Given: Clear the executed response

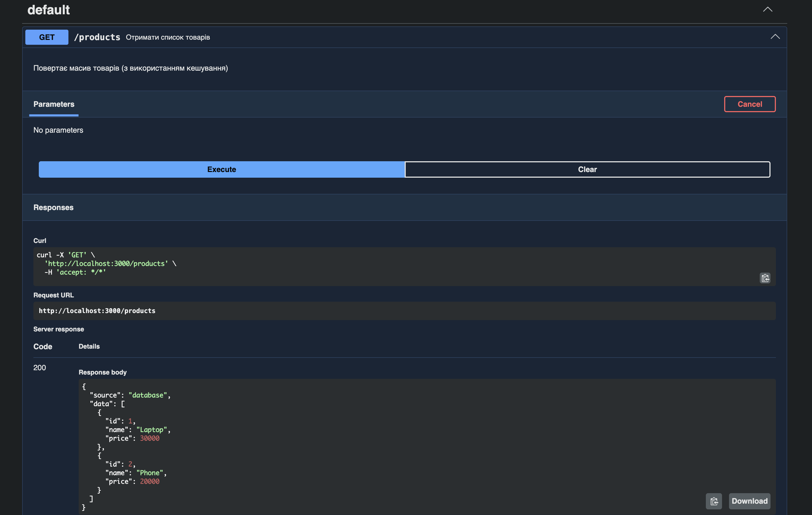Looking at the screenshot, I should click(x=587, y=169).
